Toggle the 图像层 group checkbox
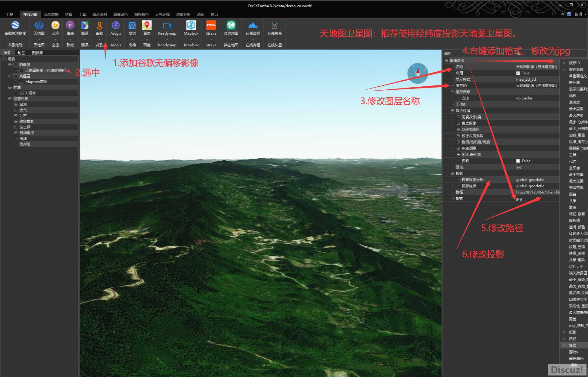 tap(15, 65)
